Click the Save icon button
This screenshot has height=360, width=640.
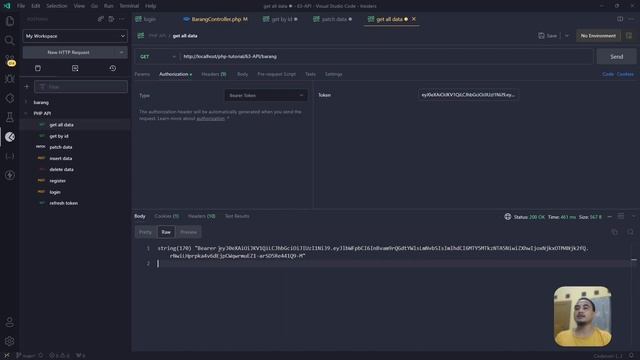[x=547, y=36]
